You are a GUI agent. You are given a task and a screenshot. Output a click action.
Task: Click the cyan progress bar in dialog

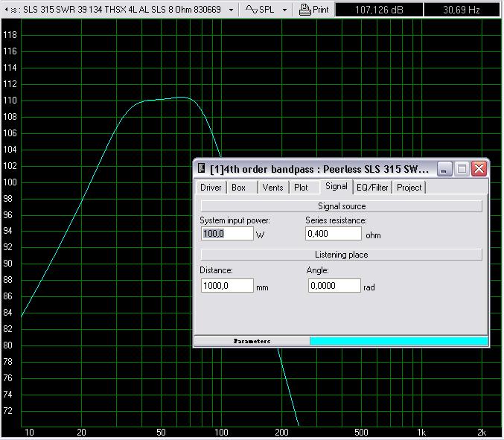(399, 341)
